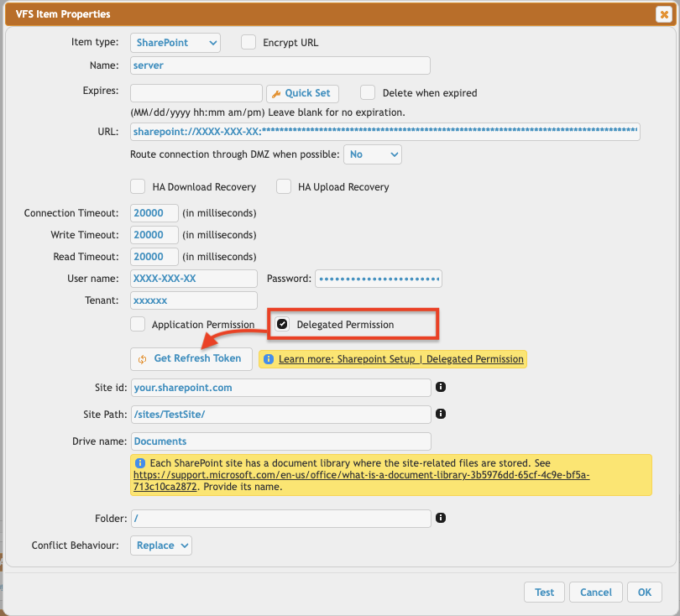Click the Folder input field

[281, 519]
